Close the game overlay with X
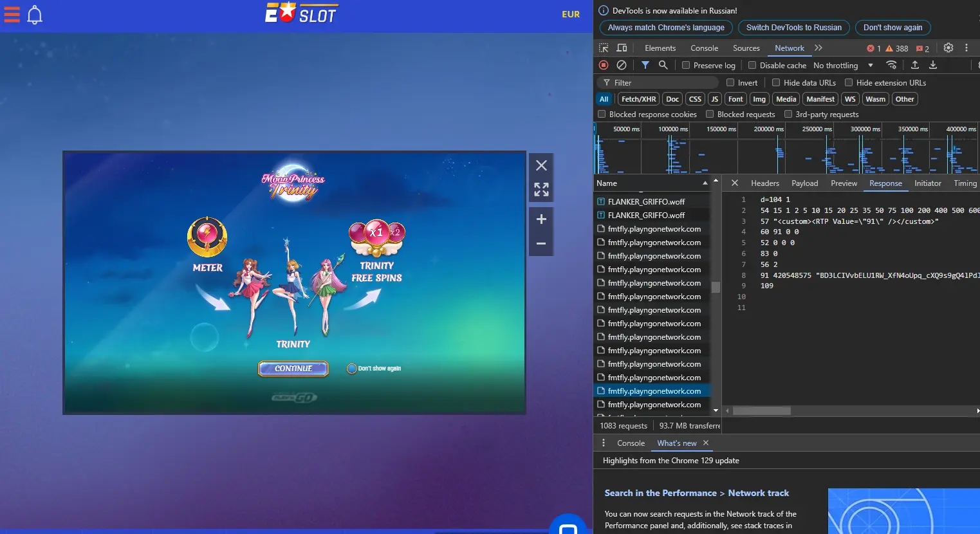 (541, 165)
